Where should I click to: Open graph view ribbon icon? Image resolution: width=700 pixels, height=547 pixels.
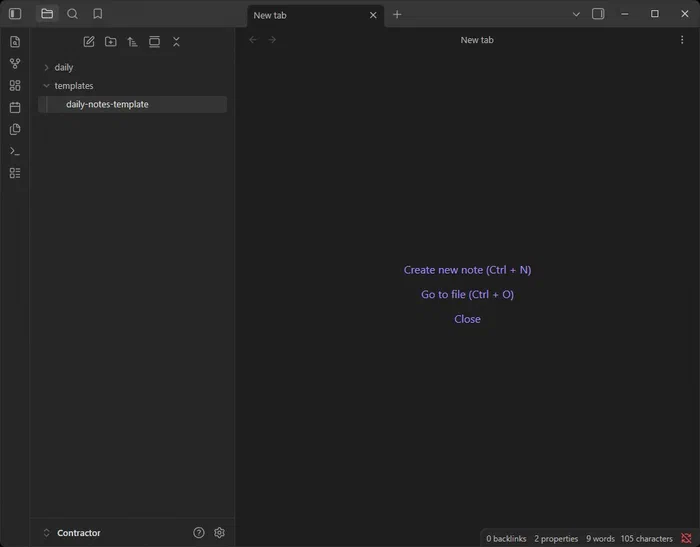pos(15,63)
